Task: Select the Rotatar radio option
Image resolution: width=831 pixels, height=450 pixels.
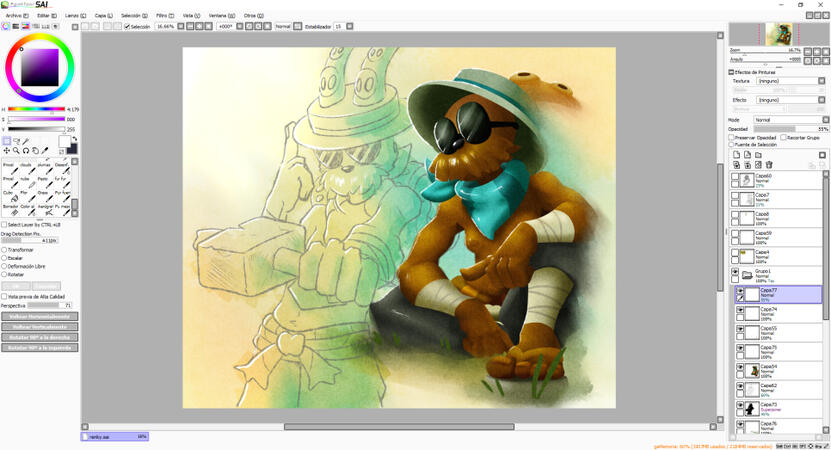Action: click(4, 275)
